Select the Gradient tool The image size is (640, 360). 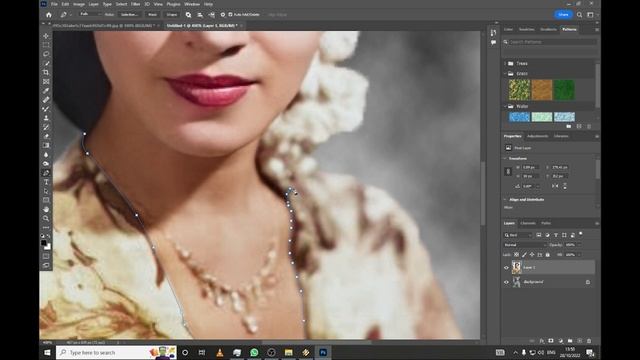[x=46, y=145]
